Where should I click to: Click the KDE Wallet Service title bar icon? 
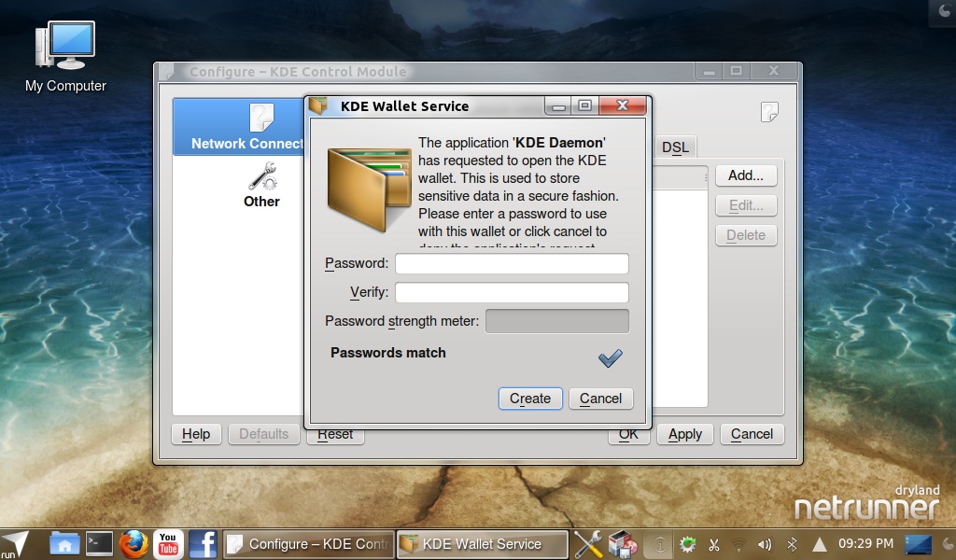318,105
